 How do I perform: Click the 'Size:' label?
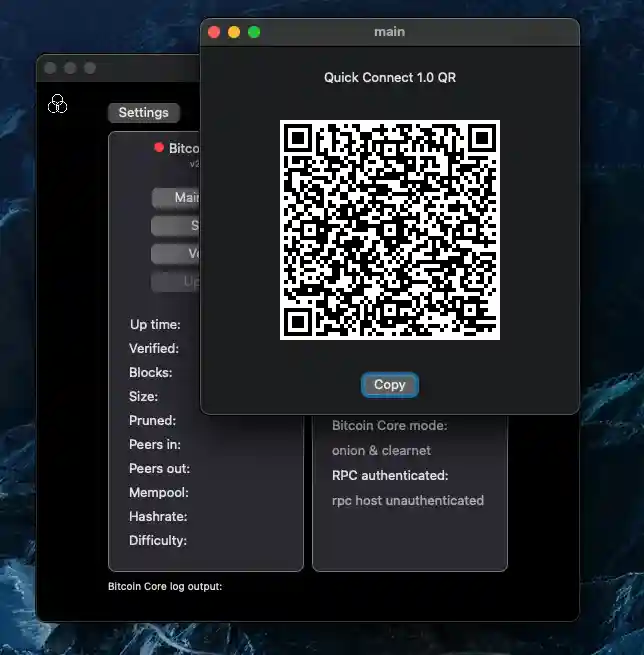coord(144,396)
